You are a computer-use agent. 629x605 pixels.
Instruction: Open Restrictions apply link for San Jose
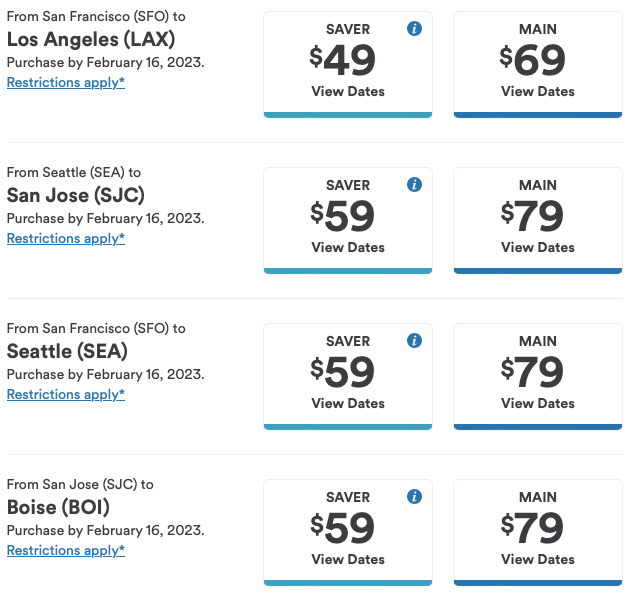coord(66,238)
